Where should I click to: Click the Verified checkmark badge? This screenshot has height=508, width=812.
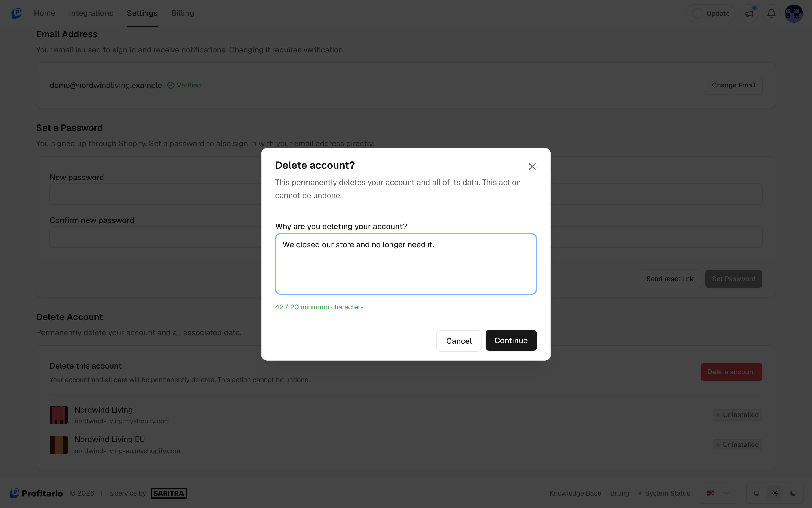(184, 85)
